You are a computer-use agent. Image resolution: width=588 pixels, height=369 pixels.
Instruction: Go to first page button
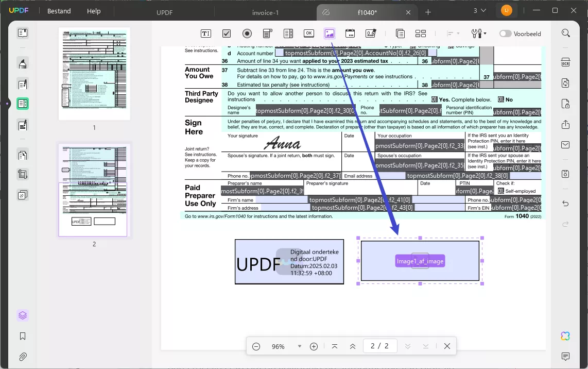click(x=335, y=346)
